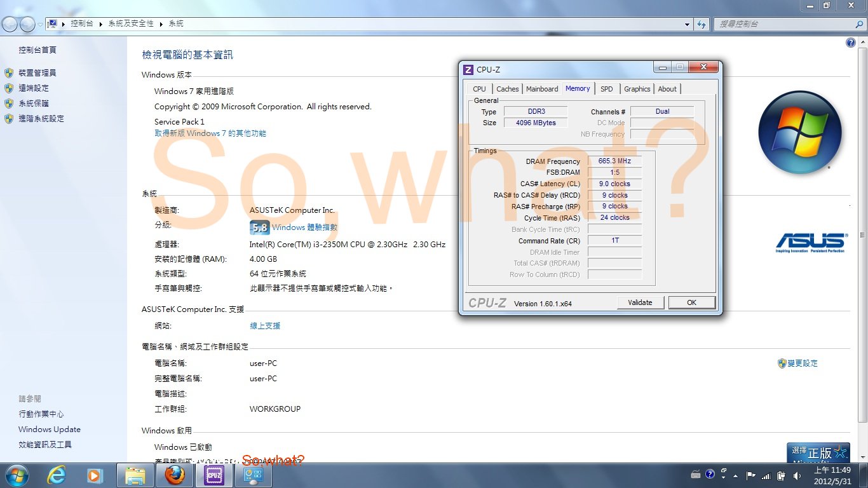Click the help question mark icon
The width and height of the screenshot is (868, 488).
coord(851,43)
